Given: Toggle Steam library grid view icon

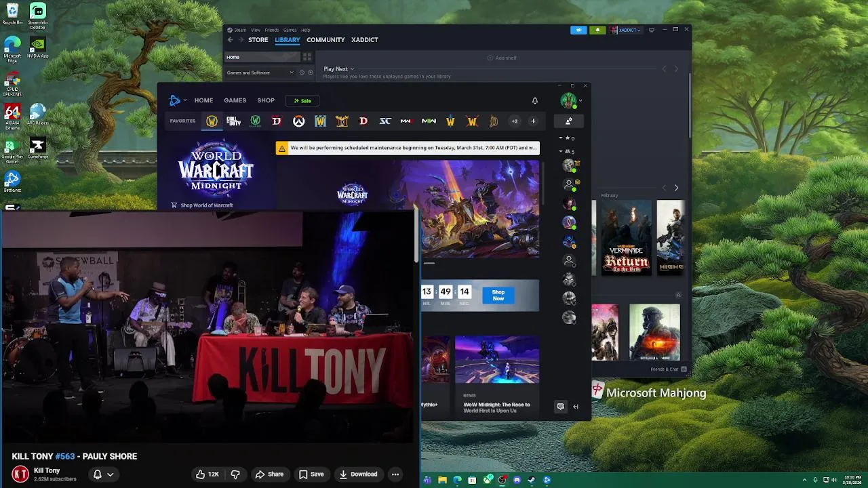Looking at the screenshot, I should pos(307,58).
